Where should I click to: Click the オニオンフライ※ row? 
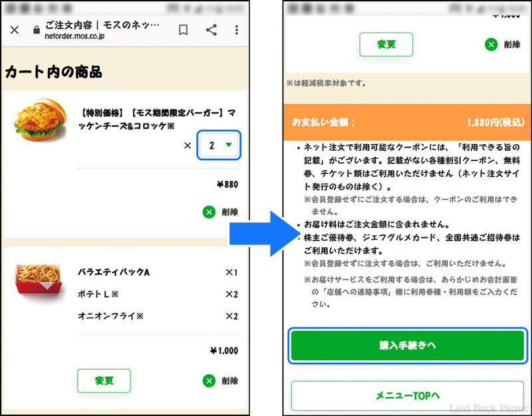tap(158, 316)
